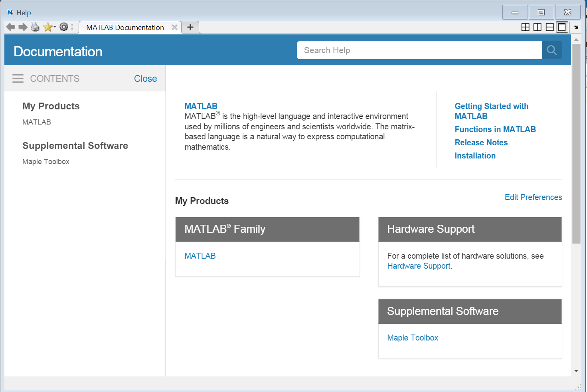Screen dimensions: 587x392
Task: Open Help preferences with the gear icon
Action: click(64, 27)
